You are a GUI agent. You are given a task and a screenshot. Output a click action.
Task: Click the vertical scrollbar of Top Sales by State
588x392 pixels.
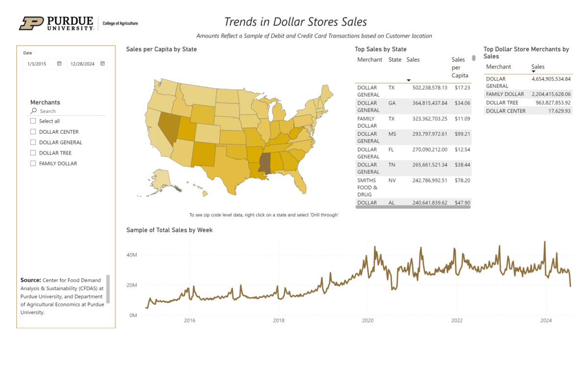(x=474, y=58)
